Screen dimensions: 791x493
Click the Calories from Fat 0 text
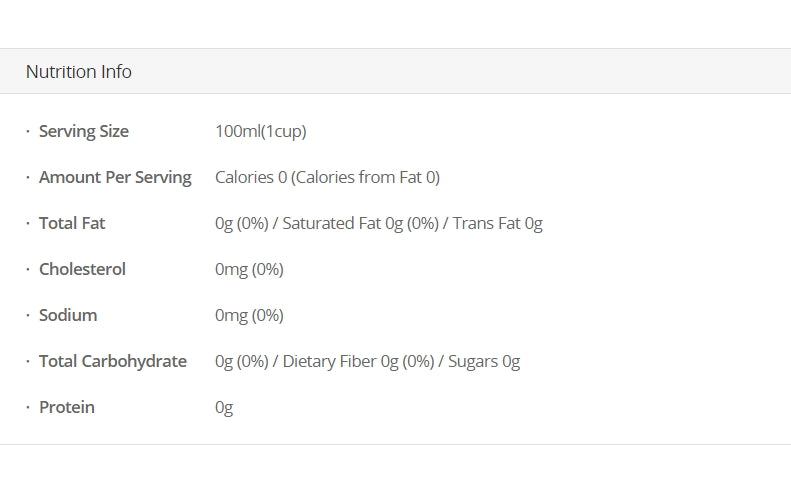coord(368,177)
